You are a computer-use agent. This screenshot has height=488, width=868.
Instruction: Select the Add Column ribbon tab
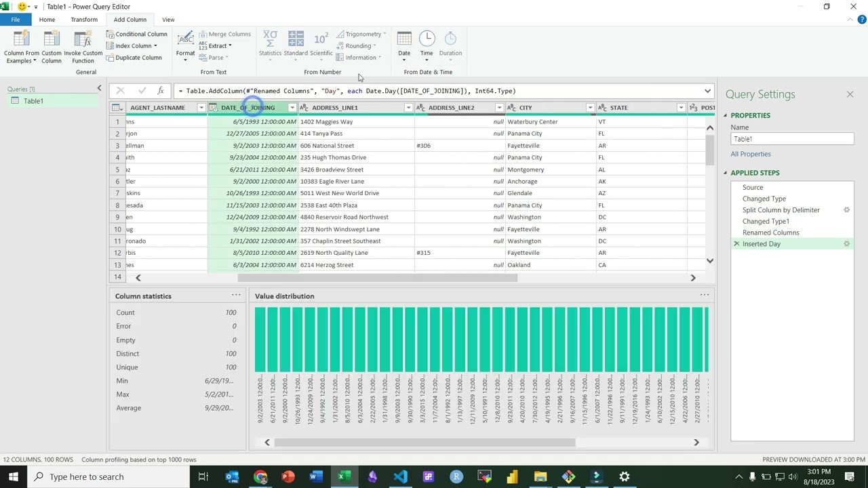click(130, 20)
